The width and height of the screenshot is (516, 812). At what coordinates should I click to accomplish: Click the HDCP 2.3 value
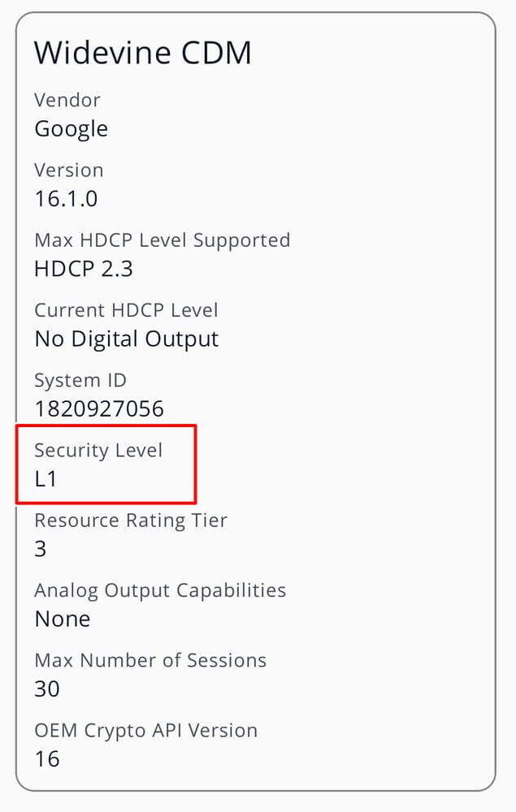click(x=83, y=269)
